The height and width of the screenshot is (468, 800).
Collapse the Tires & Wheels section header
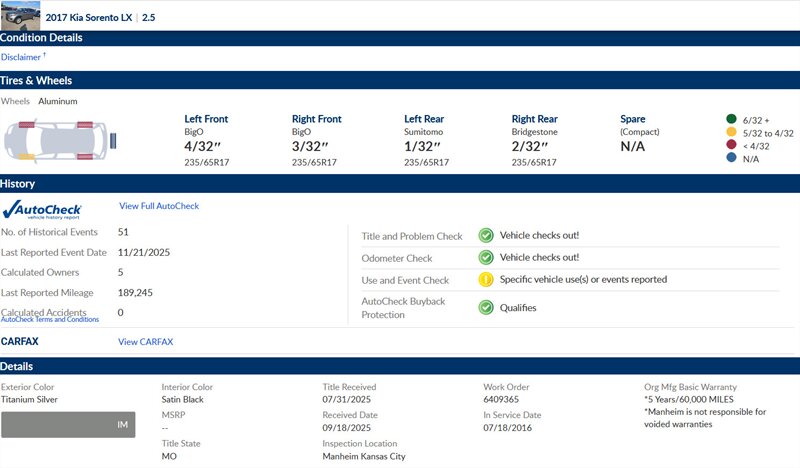(400, 80)
